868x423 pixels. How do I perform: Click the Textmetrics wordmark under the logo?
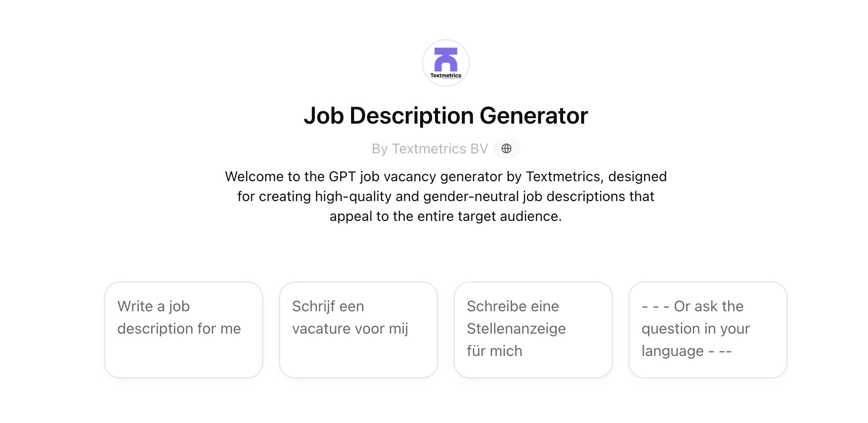[x=446, y=76]
